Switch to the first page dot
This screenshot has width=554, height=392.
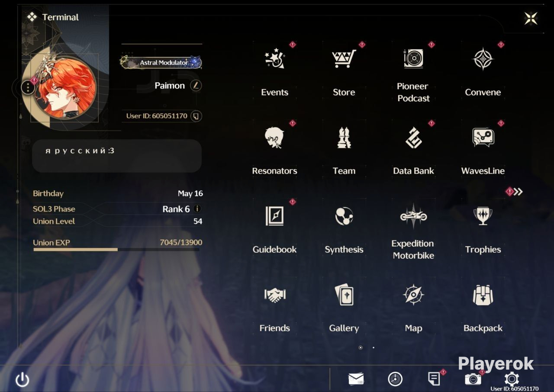(x=361, y=347)
